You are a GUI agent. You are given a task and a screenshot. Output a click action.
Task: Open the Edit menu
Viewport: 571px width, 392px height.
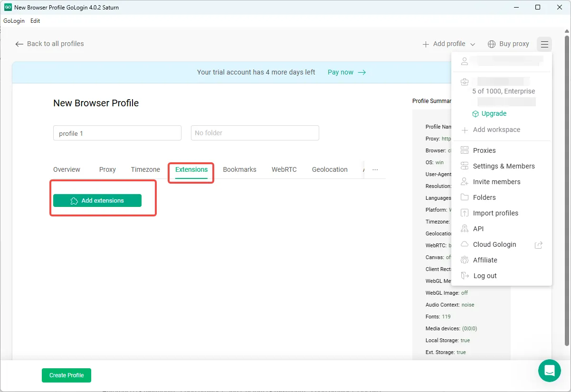[35, 21]
